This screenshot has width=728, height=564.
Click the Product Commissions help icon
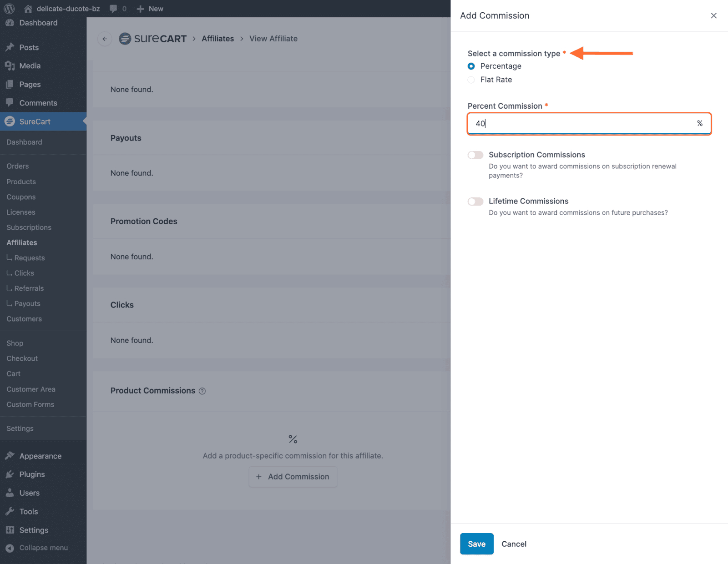coord(202,391)
